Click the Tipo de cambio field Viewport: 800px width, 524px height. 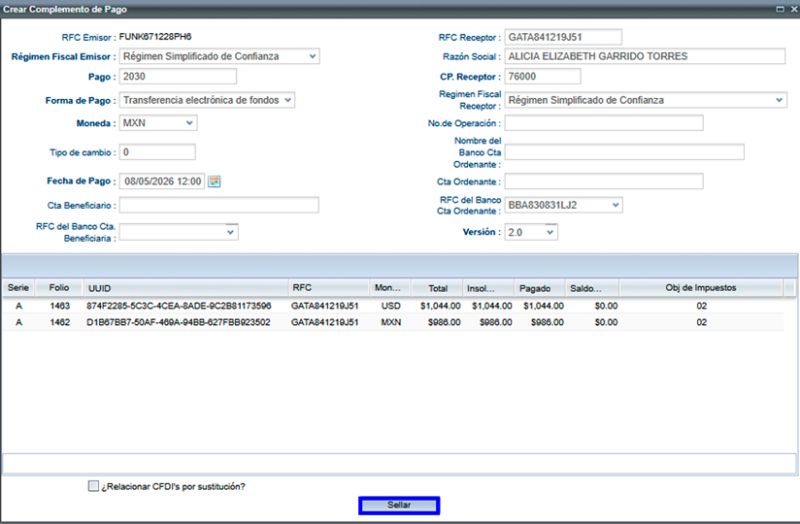click(x=157, y=152)
